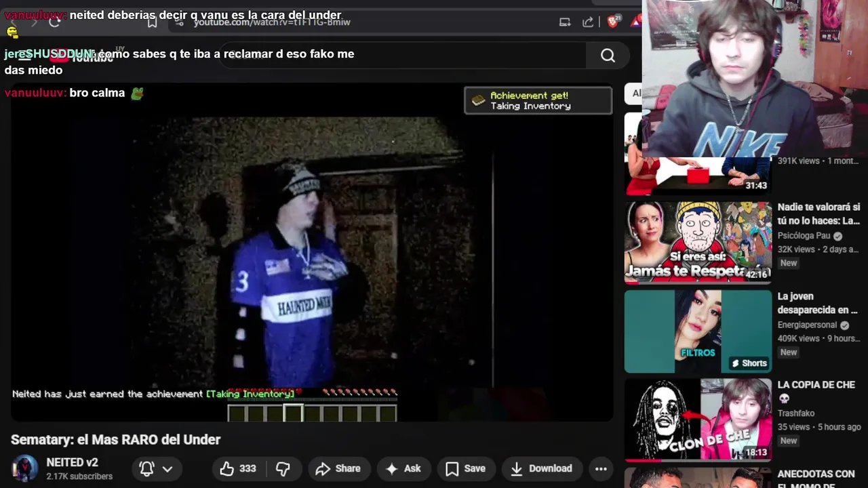Click the YouTube search magnifier button
868x488 pixels.
pyautogui.click(x=608, y=56)
